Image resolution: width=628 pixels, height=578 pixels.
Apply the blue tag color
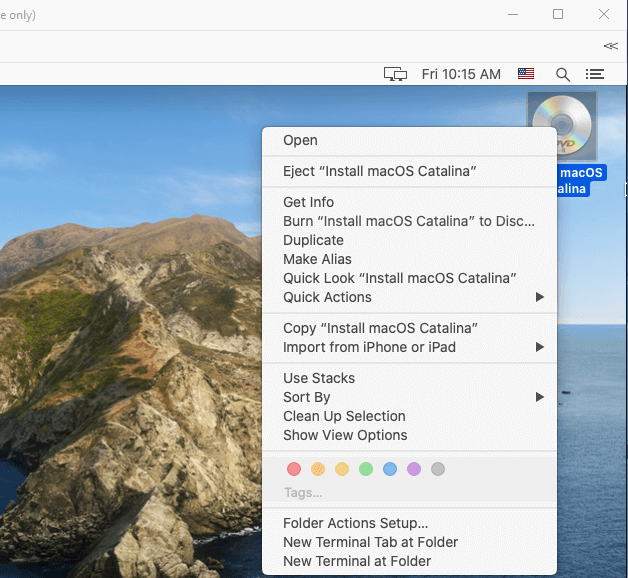click(x=390, y=469)
